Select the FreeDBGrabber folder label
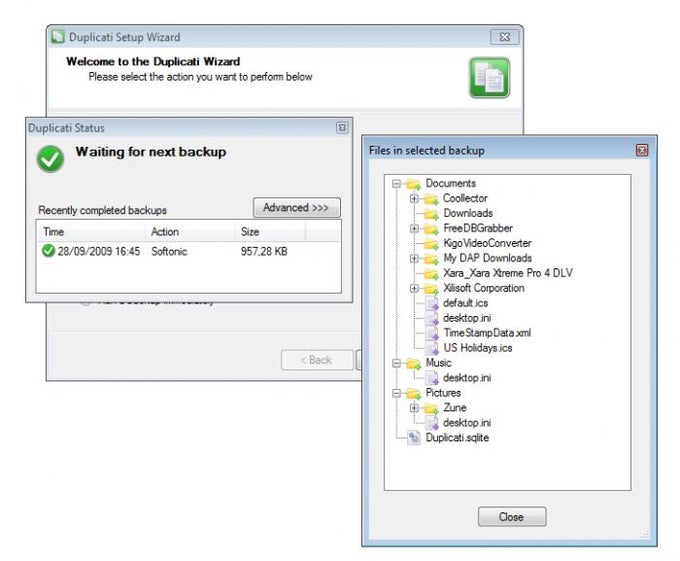 click(478, 228)
